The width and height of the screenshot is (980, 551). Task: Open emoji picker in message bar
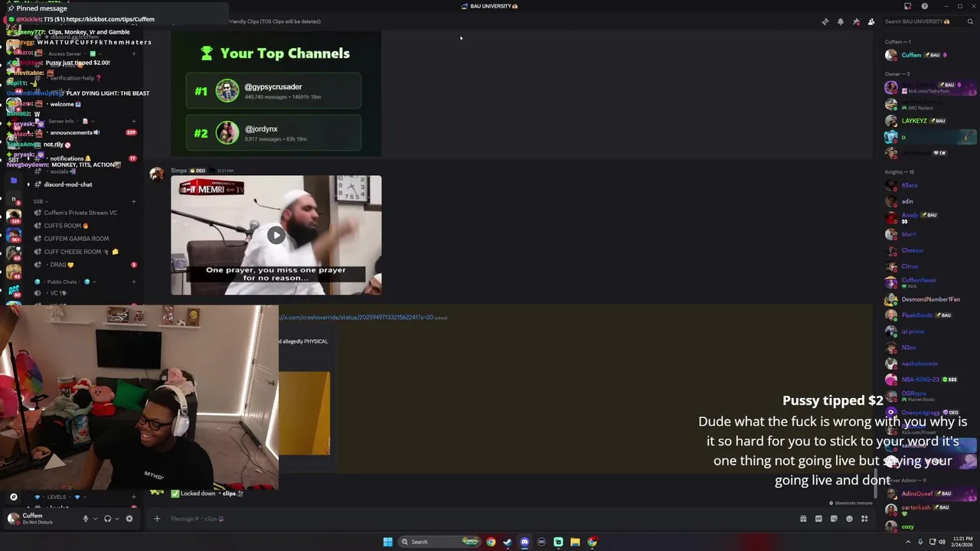pos(849,519)
